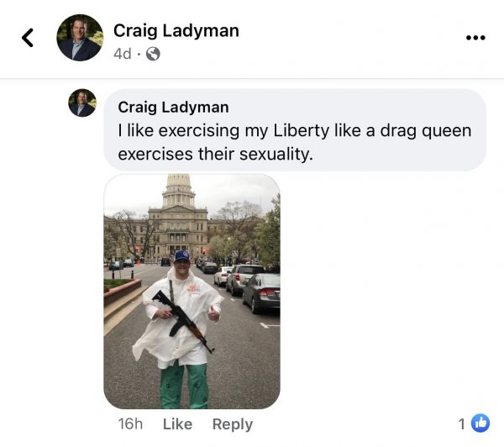
Task: Open the commenter's small profile avatar
Action: click(x=82, y=103)
